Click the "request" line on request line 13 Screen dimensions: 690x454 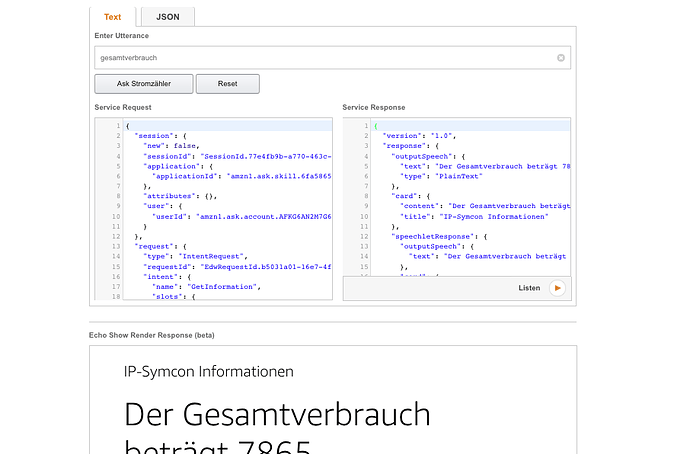[161, 246]
